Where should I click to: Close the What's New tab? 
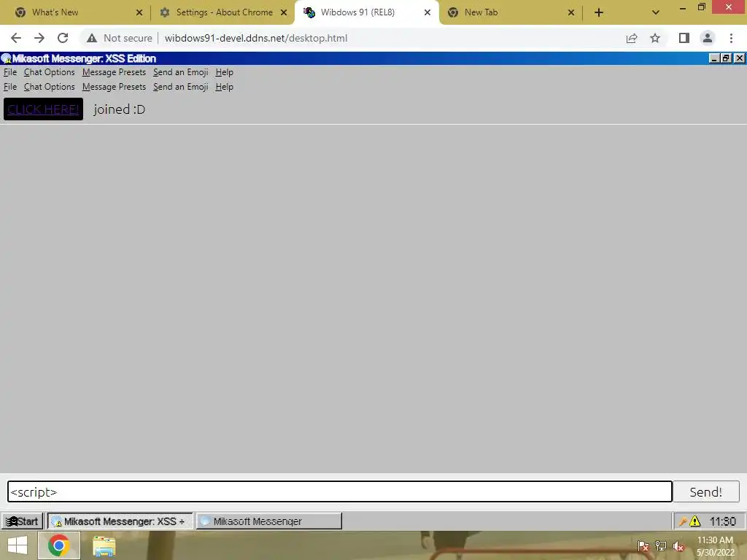pos(139,12)
